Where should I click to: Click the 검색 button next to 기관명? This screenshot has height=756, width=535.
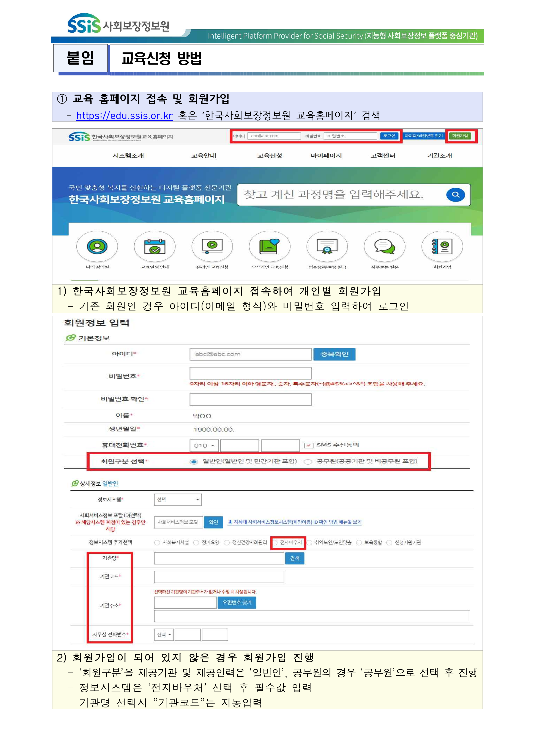[295, 558]
